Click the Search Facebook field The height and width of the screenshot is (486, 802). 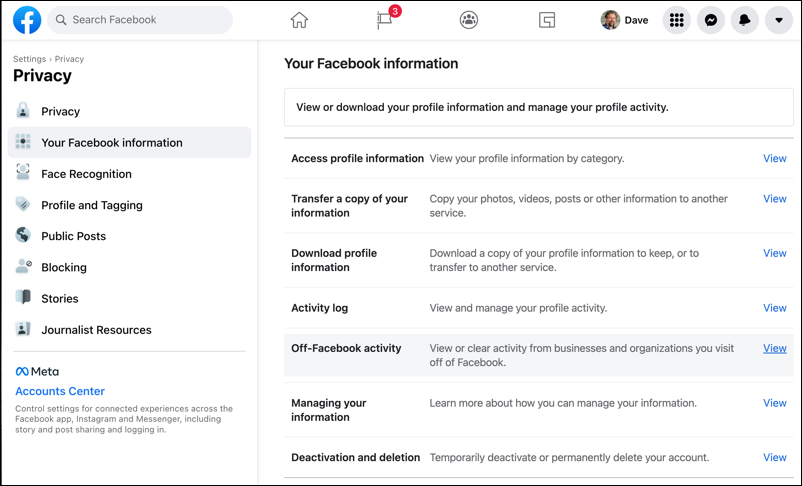click(x=140, y=20)
